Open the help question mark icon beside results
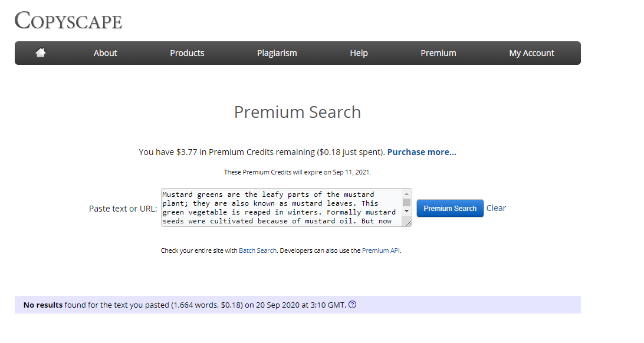This screenshot has width=644, height=343. tap(353, 305)
